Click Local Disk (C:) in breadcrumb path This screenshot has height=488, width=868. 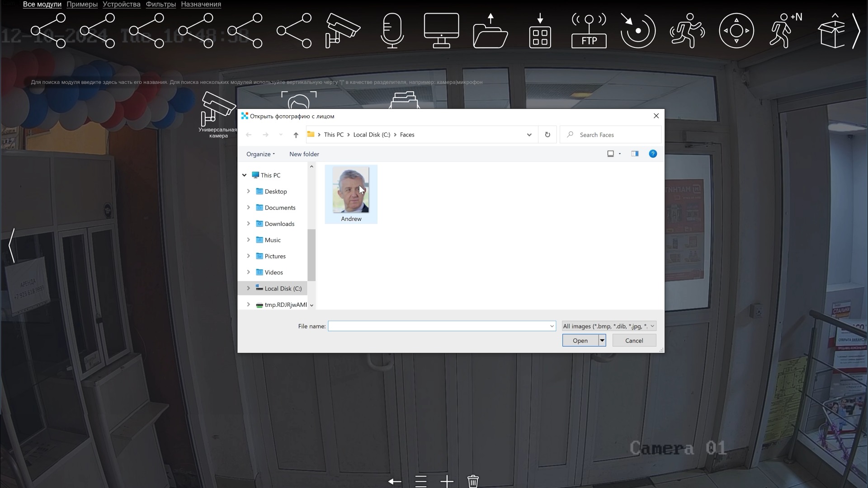point(372,135)
